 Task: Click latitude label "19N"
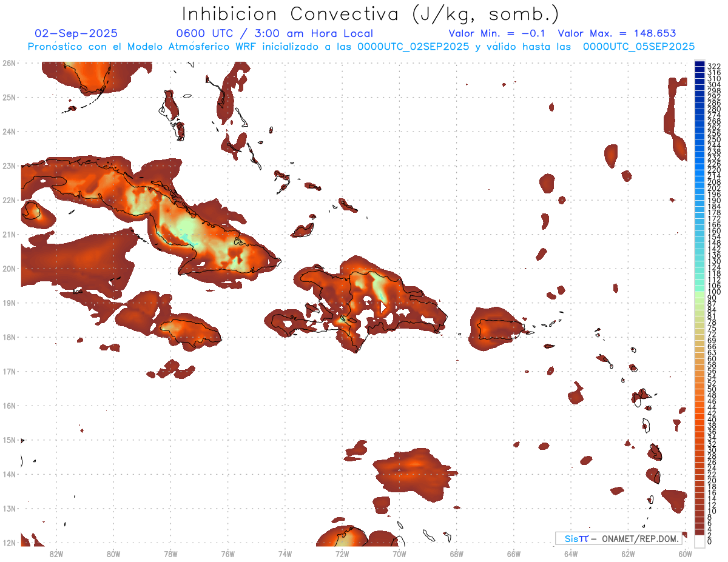click(x=9, y=303)
